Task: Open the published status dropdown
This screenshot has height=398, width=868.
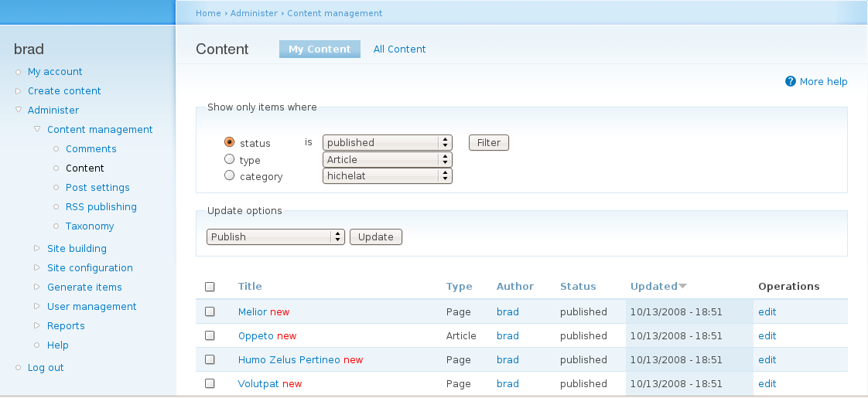Action: coord(387,143)
